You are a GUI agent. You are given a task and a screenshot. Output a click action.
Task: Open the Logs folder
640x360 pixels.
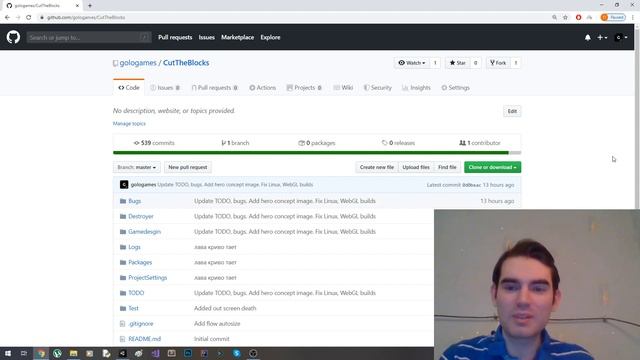[x=134, y=247]
